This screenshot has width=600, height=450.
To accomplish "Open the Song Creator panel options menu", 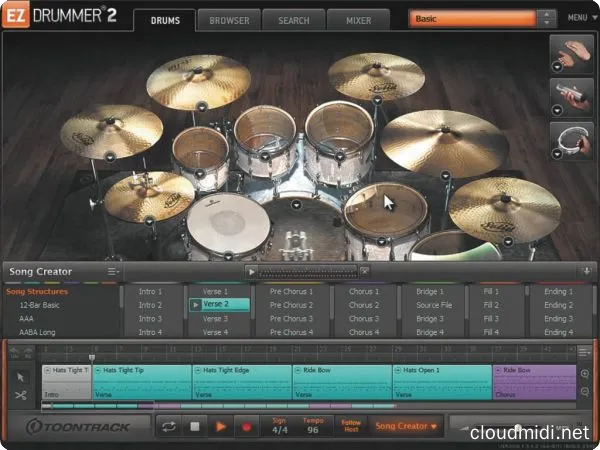I will click(x=113, y=271).
